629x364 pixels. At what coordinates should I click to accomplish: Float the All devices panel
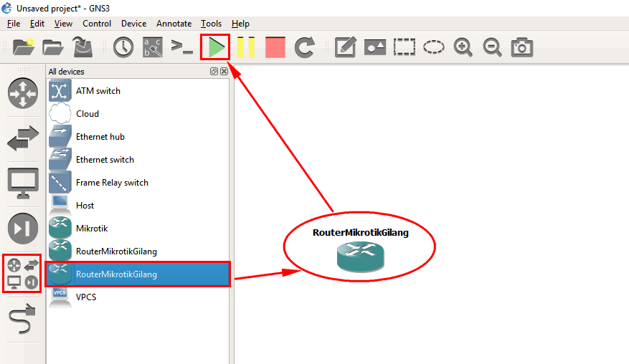tap(214, 72)
